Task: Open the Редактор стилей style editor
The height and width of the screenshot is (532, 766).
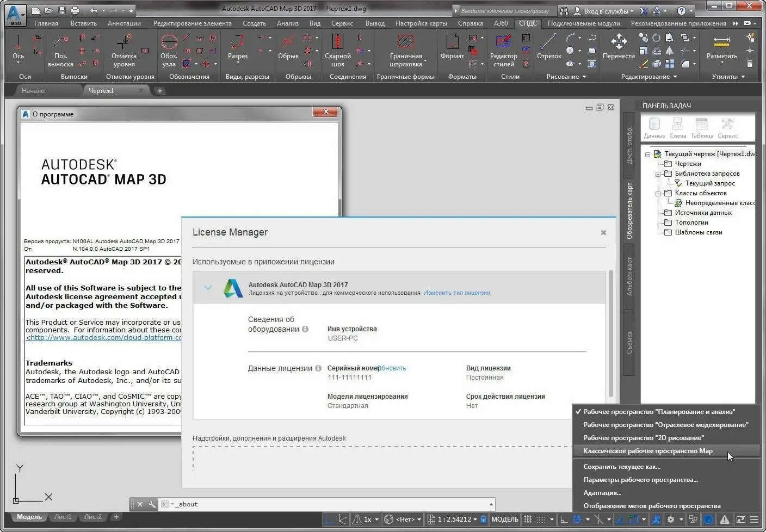Action: [x=503, y=50]
